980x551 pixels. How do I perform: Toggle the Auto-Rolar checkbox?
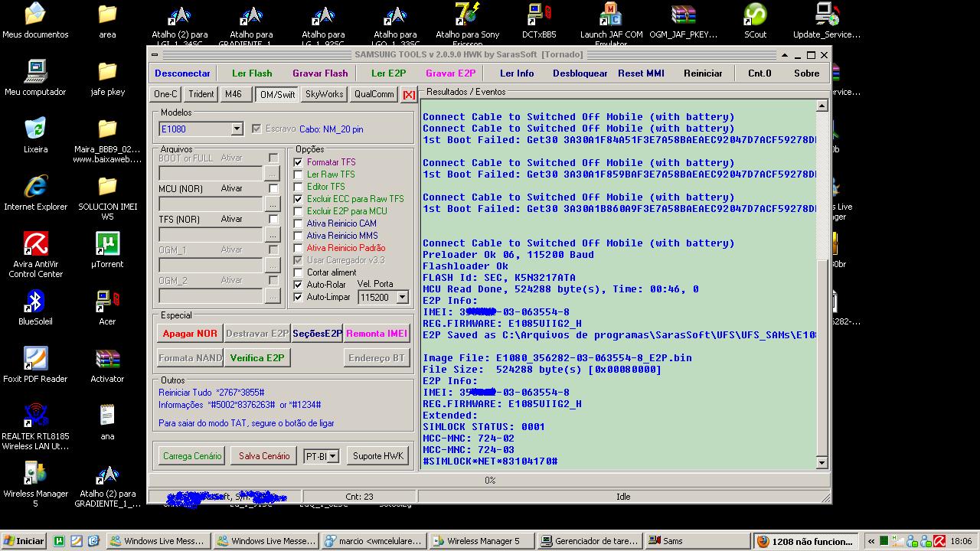[299, 285]
